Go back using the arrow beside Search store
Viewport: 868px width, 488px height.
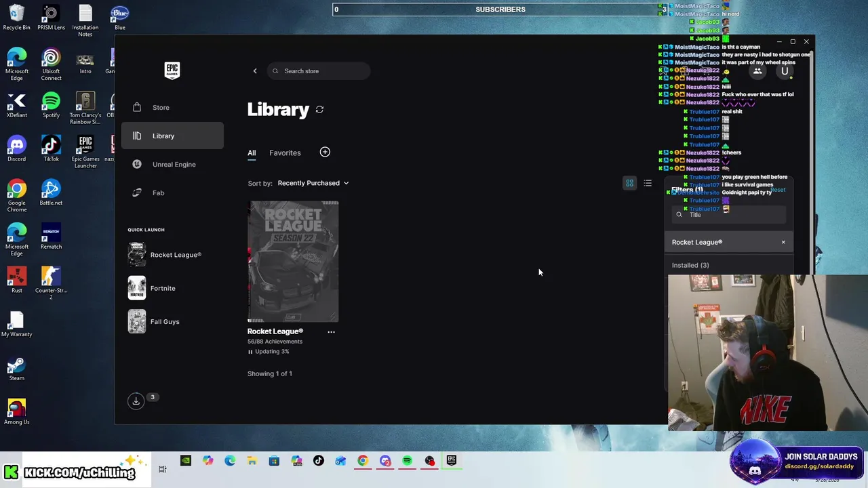[x=255, y=71]
